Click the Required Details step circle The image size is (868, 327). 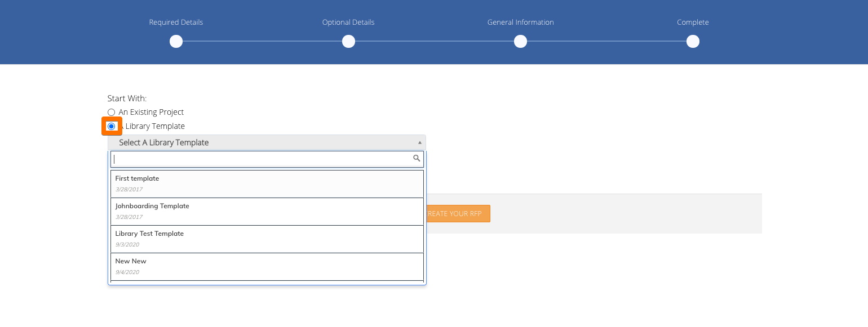coord(176,42)
